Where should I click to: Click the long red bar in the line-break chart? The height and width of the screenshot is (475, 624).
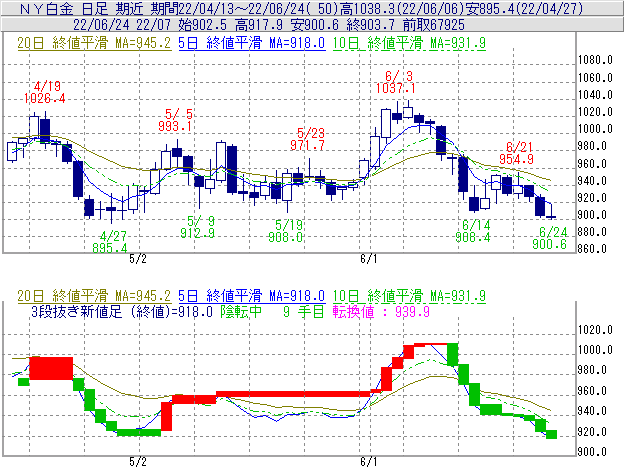coord(293,394)
